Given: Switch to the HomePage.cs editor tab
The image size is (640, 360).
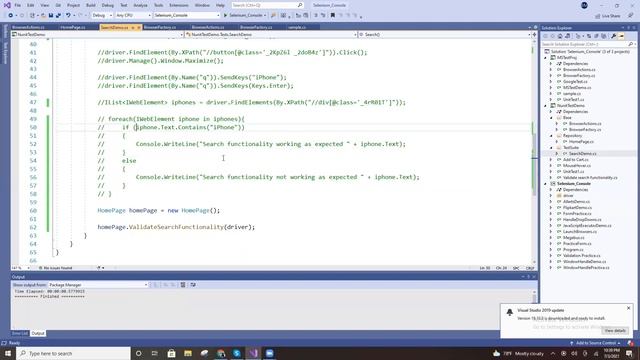Looking at the screenshot, I should click(x=73, y=27).
